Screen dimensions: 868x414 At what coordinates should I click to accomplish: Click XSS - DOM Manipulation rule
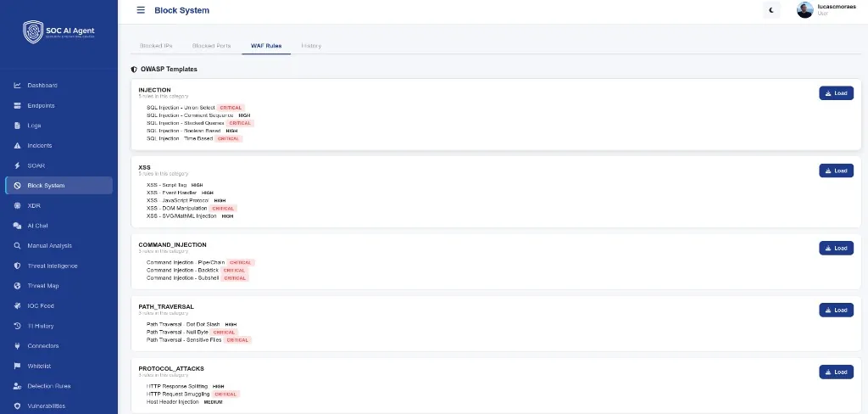coord(176,209)
